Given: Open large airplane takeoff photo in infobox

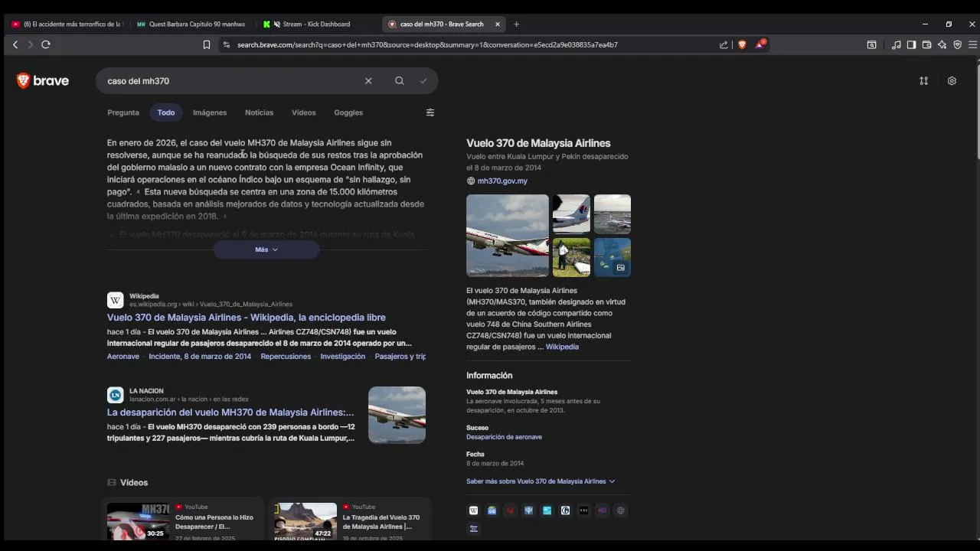Looking at the screenshot, I should pyautogui.click(x=508, y=236).
